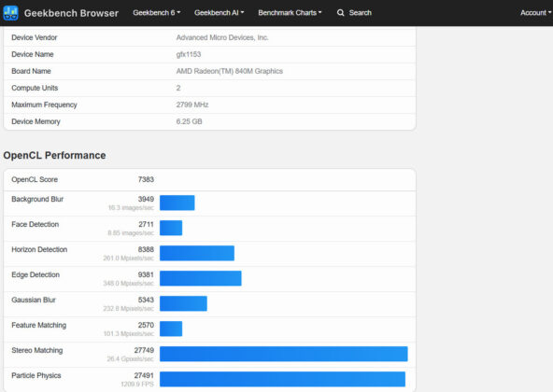Viewport: 553px width, 392px height.
Task: Select the 7383 OpenCL score
Action: 146,179
